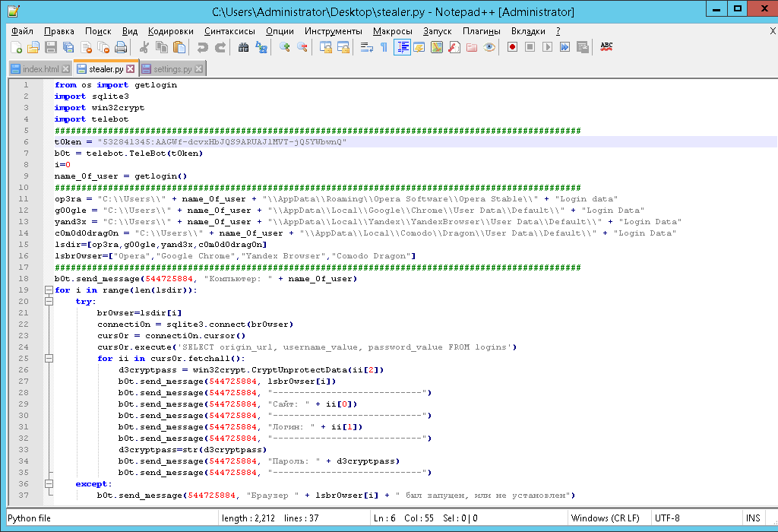Open the ? help menu

pyautogui.click(x=558, y=31)
